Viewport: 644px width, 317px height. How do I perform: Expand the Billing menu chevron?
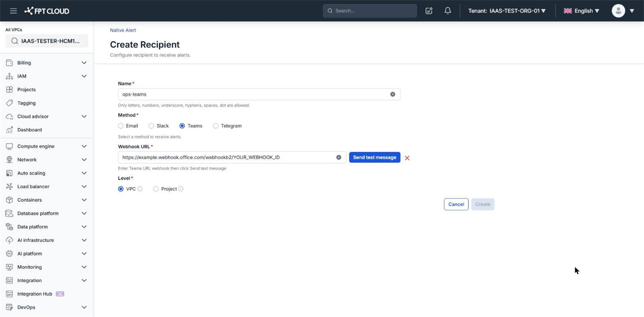point(84,63)
